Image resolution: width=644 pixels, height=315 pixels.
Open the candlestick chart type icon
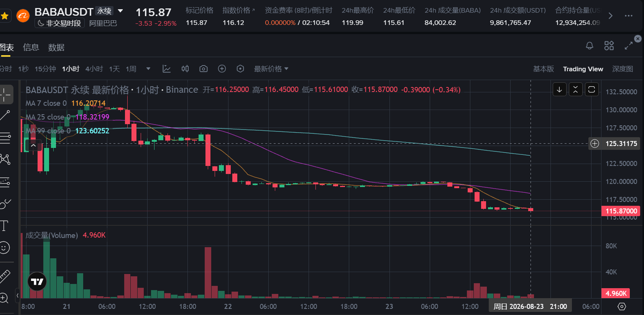pos(185,69)
